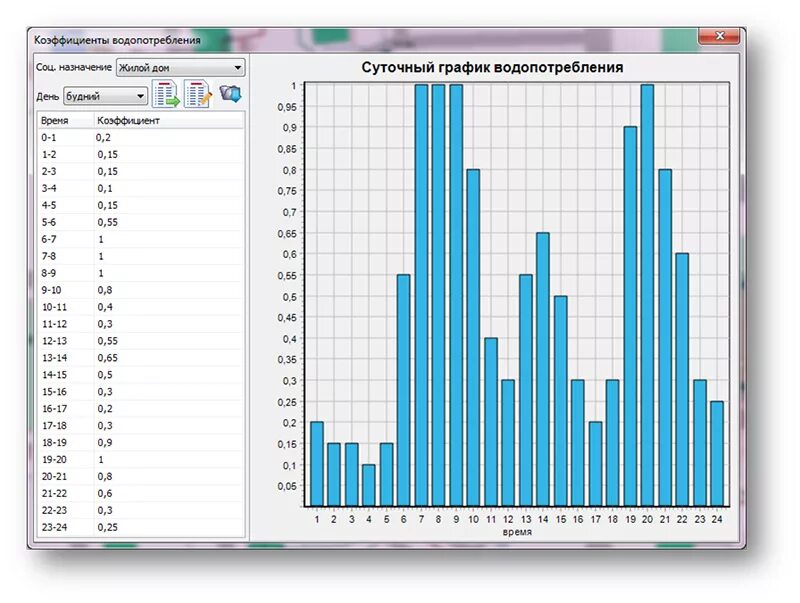This screenshot has height=603, width=800.
Task: Click the chart bar for hour 10
Action: tap(473, 338)
